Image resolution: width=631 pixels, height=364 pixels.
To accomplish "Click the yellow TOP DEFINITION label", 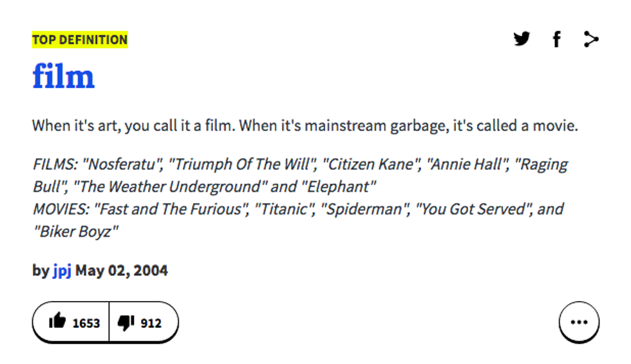I will tap(80, 40).
